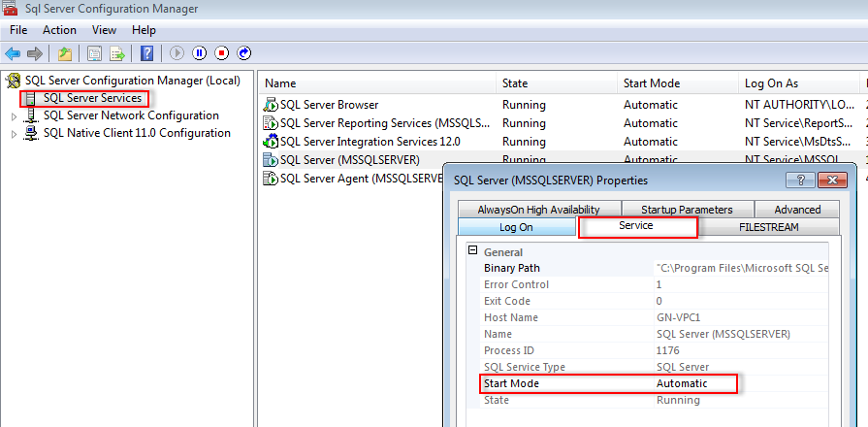Viewport: 868px width, 427px height.
Task: Expand the SQL Server Network Configuration node
Action: tap(15, 116)
